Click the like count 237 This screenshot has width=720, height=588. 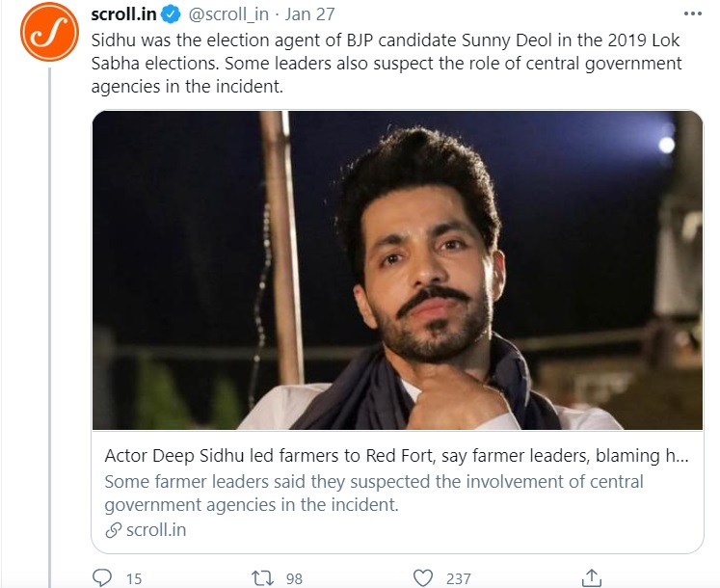coord(458,578)
